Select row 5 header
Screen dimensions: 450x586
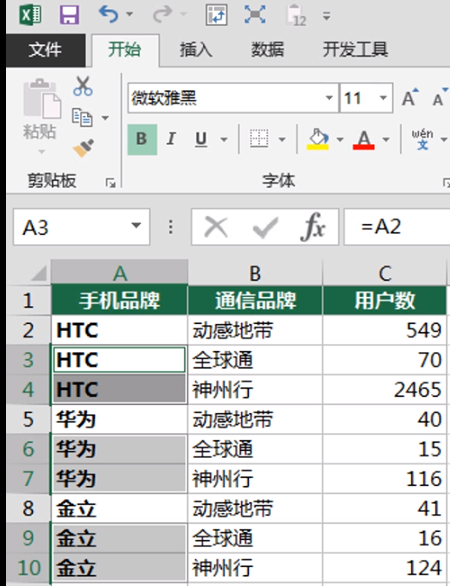pos(28,419)
